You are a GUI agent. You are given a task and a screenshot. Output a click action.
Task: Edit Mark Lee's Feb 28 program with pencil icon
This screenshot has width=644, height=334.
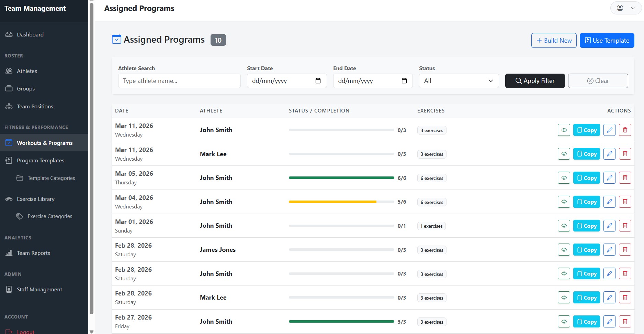(x=609, y=298)
